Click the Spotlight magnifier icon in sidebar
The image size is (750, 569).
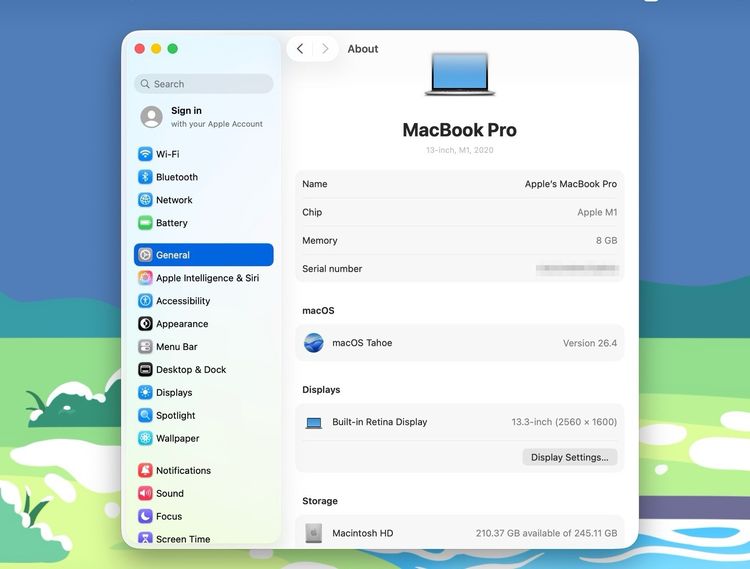coord(145,416)
